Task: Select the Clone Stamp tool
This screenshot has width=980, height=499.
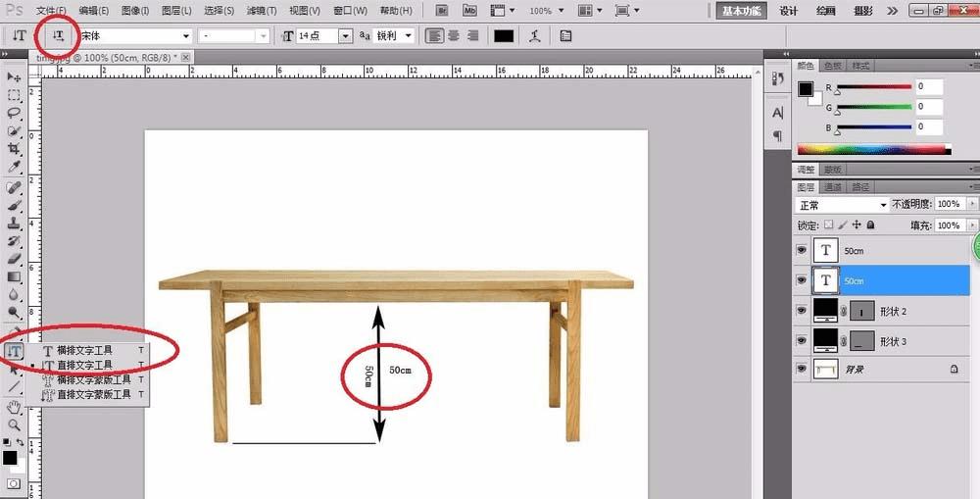Action: (x=14, y=224)
